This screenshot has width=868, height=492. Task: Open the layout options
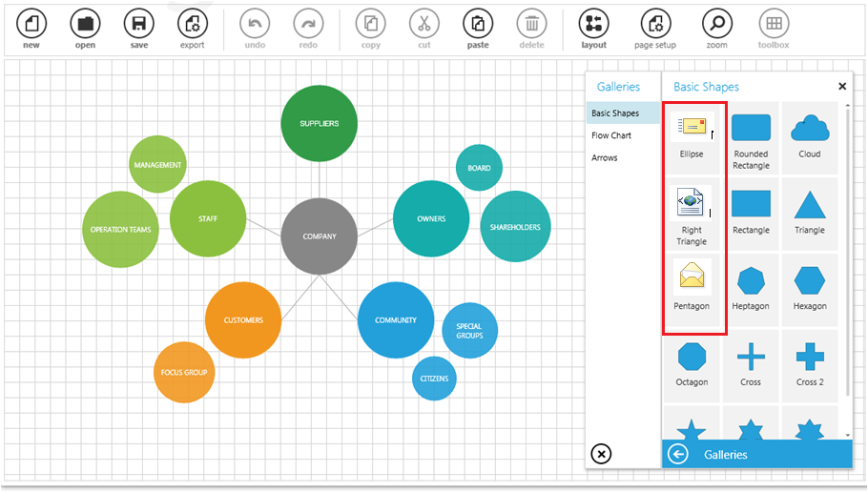point(594,24)
